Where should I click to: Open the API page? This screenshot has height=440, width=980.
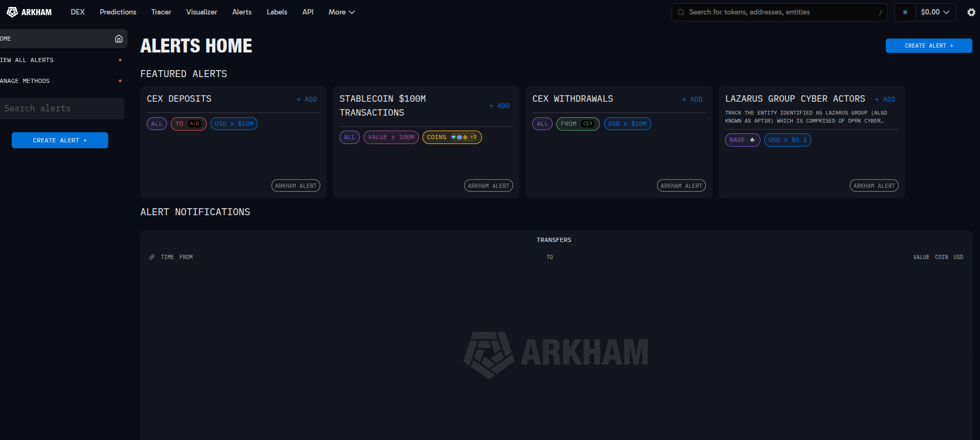pos(308,12)
